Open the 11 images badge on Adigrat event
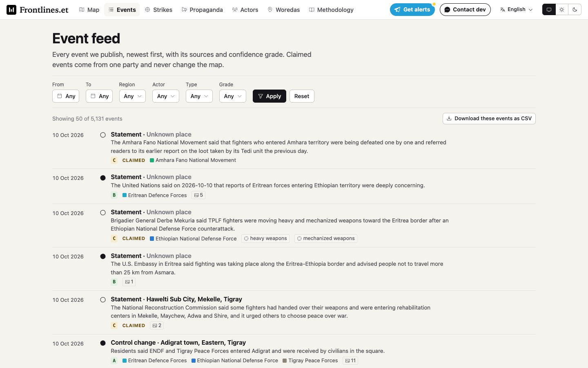The width and height of the screenshot is (588, 368). coord(350,361)
